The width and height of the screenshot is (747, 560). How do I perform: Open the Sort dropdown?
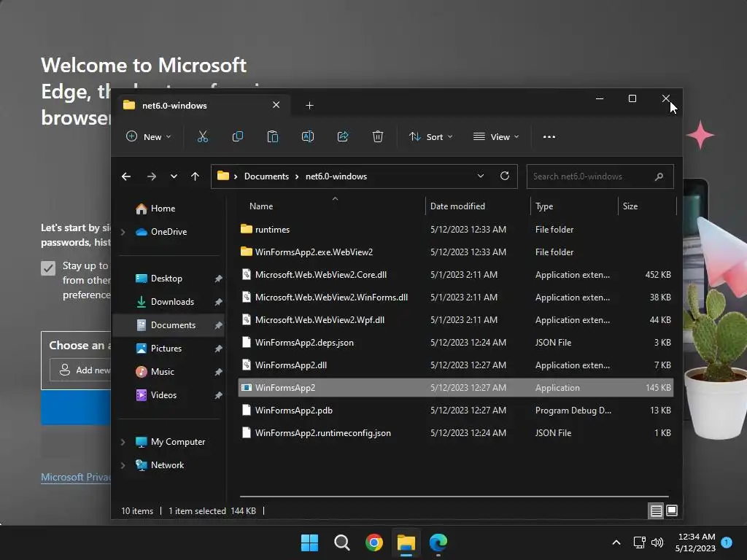click(430, 136)
